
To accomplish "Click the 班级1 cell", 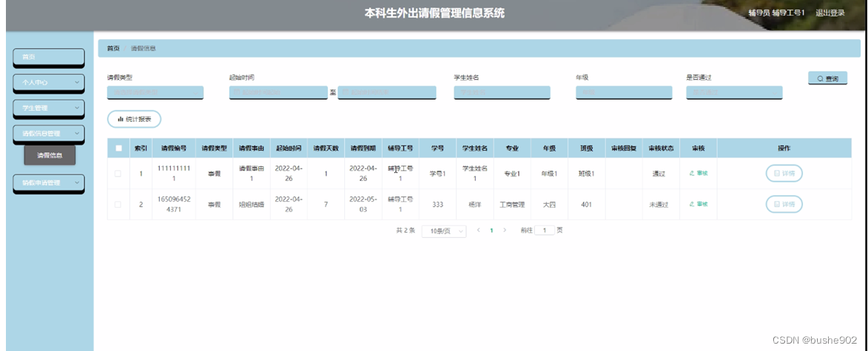I will 587,174.
